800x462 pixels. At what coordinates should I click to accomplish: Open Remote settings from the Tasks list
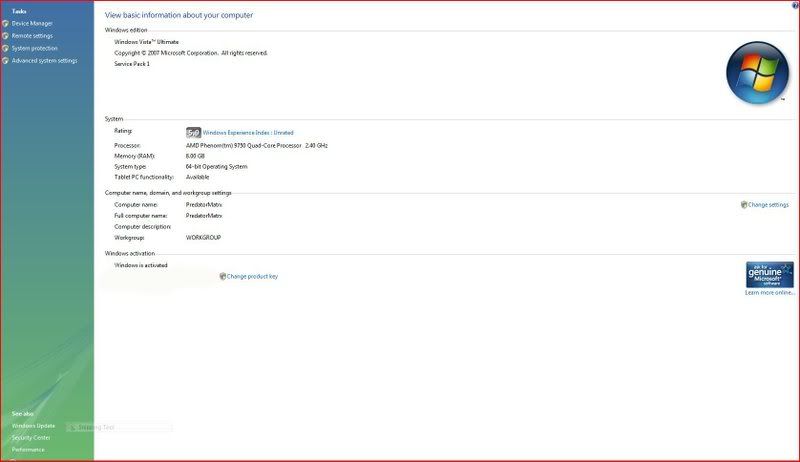point(32,36)
